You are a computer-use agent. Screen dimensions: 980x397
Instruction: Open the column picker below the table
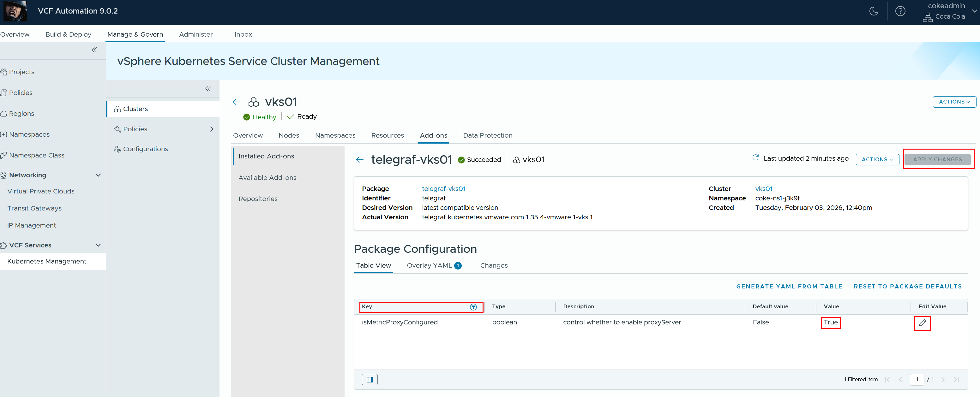pos(369,379)
